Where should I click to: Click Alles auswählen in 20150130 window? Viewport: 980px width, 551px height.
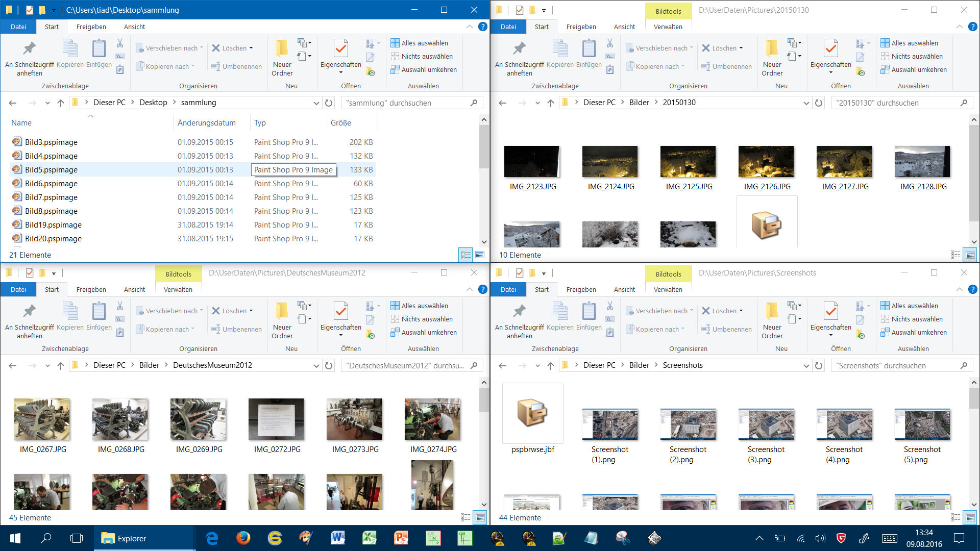point(914,43)
